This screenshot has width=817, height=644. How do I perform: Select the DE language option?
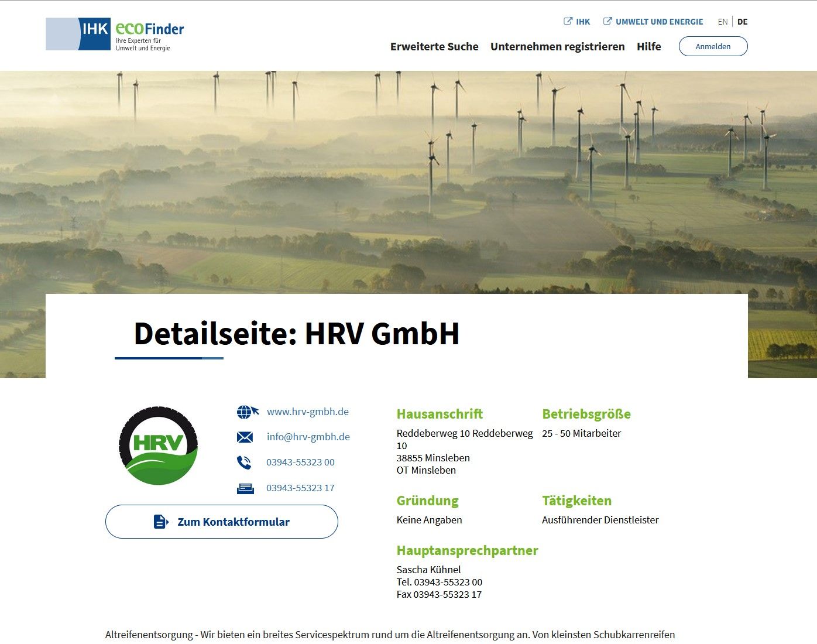742,22
